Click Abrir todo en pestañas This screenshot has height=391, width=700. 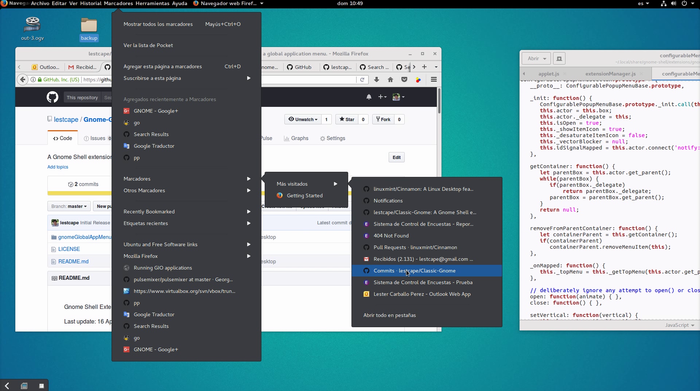pyautogui.click(x=389, y=315)
